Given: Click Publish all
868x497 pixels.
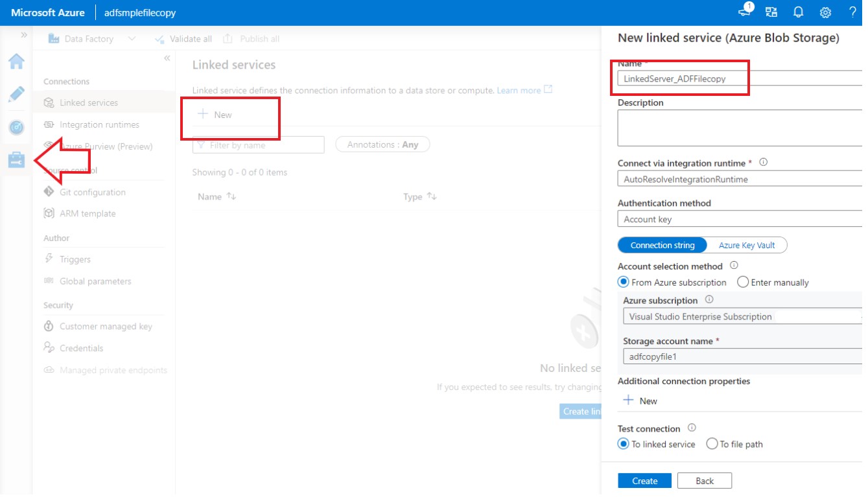Looking at the screenshot, I should (x=252, y=39).
